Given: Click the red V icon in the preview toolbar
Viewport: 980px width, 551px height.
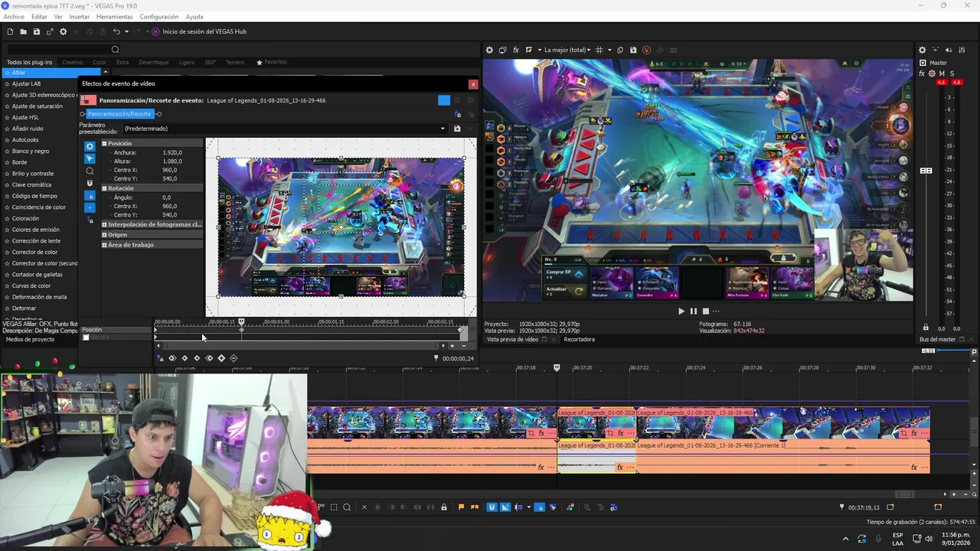Looking at the screenshot, I should pyautogui.click(x=646, y=50).
